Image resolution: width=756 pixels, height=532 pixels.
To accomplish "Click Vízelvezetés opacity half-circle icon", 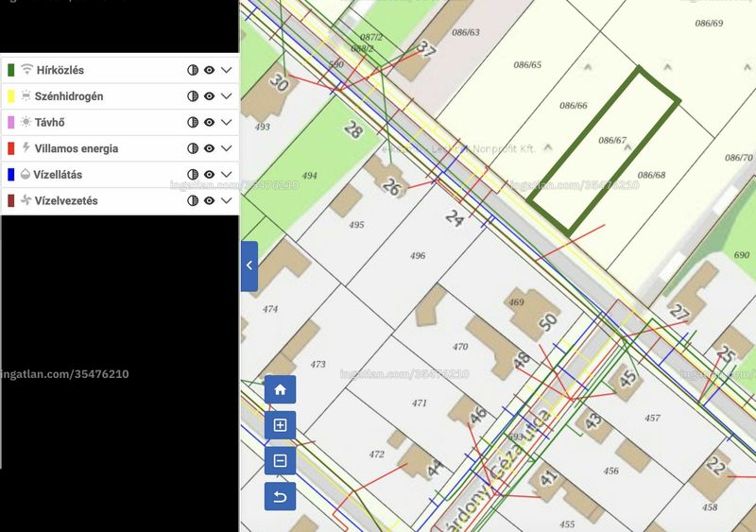I will point(193,200).
